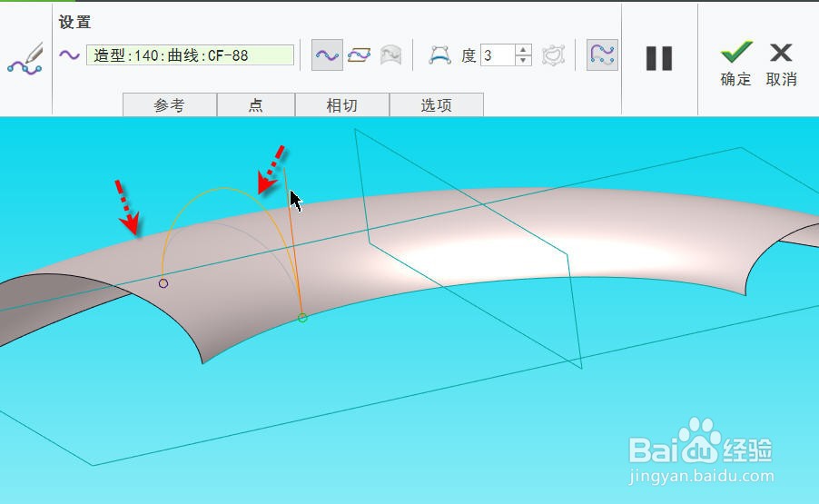Toggle the curve display icon at the toolbar's right end
Image resolution: width=819 pixels, height=504 pixels.
(x=602, y=54)
